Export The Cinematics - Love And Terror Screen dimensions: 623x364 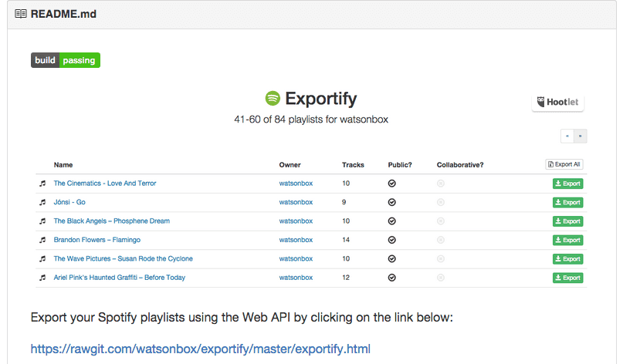pos(567,184)
